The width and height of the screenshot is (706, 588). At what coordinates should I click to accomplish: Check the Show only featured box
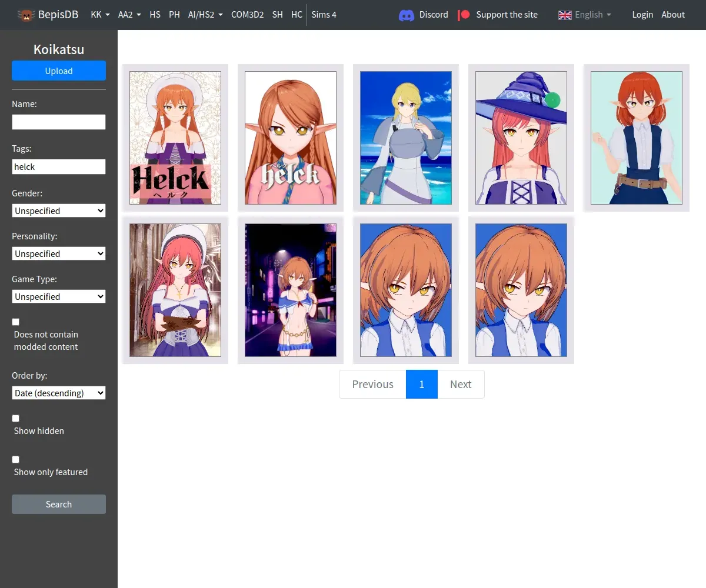[x=16, y=459]
